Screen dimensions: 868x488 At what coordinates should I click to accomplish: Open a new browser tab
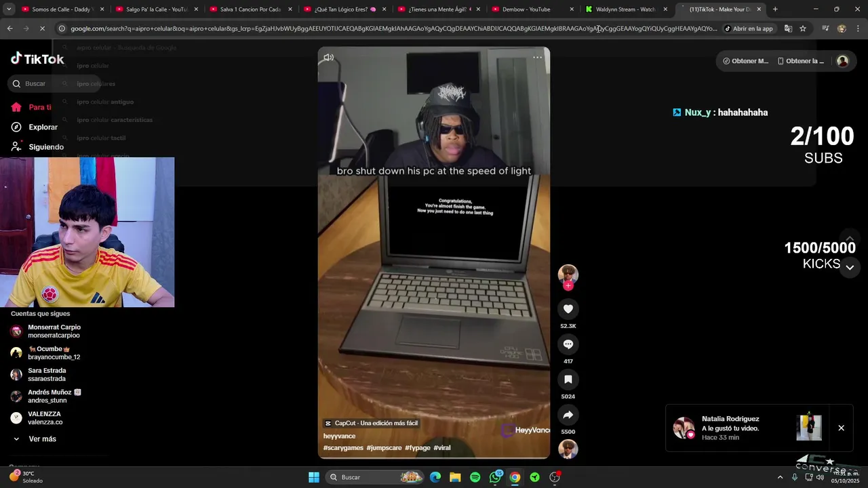(x=775, y=9)
